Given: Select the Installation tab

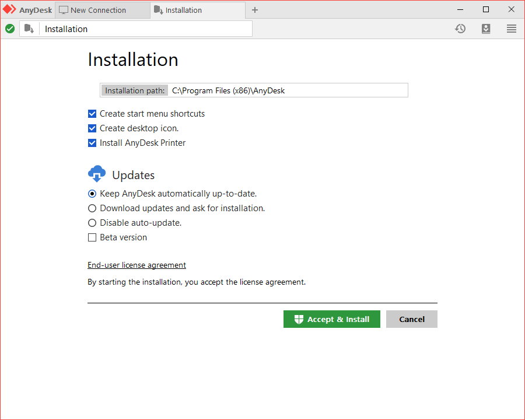Looking at the screenshot, I should (198, 10).
